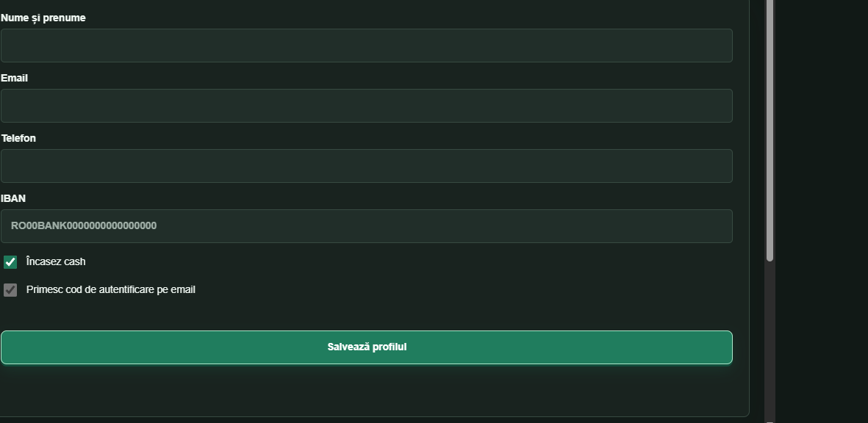This screenshot has height=423, width=868.
Task: Select the Telefon input field
Action: click(x=367, y=166)
